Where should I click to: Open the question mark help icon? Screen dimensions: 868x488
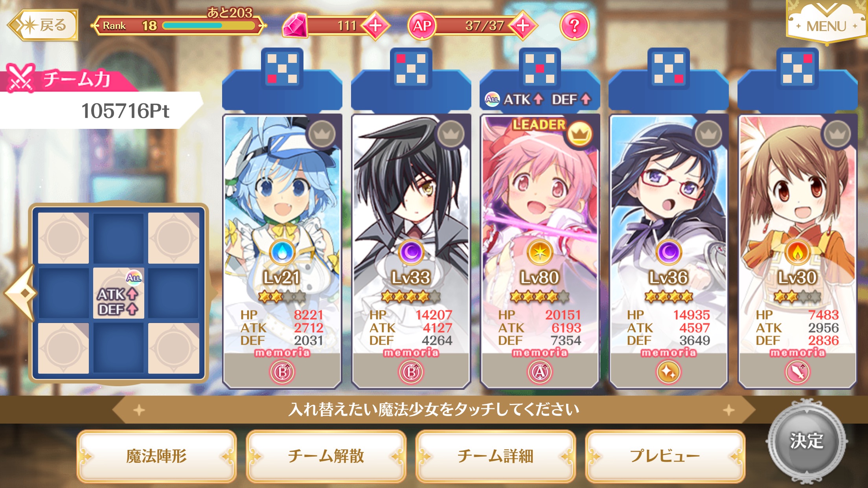(x=574, y=26)
